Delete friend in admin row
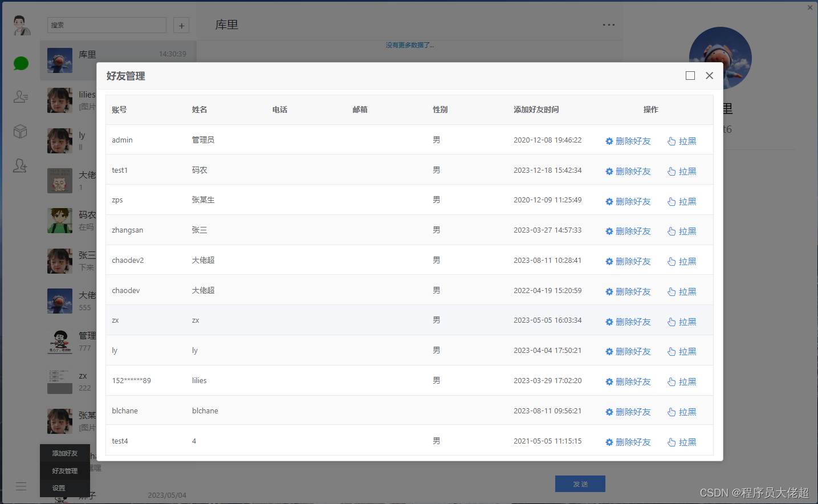818x504 pixels. 628,141
